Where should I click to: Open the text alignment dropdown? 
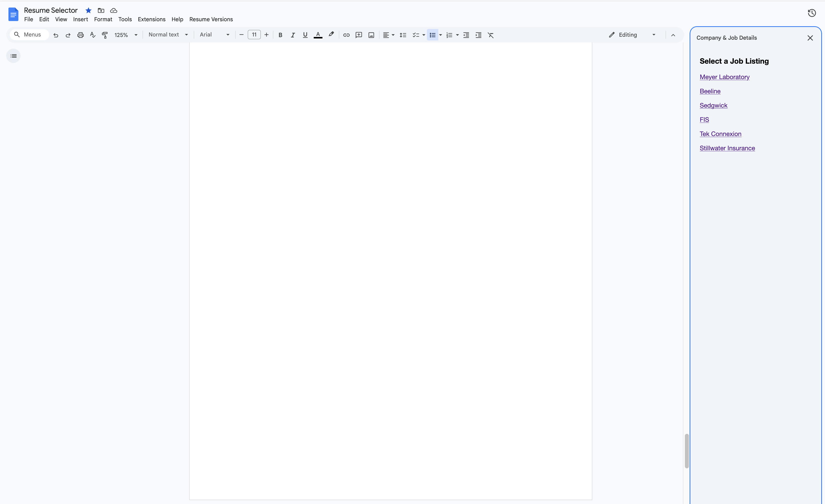point(388,35)
